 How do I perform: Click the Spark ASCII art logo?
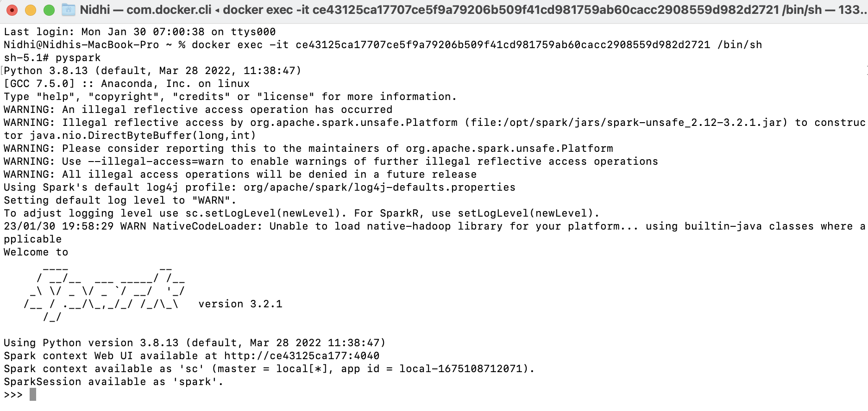coord(104,292)
